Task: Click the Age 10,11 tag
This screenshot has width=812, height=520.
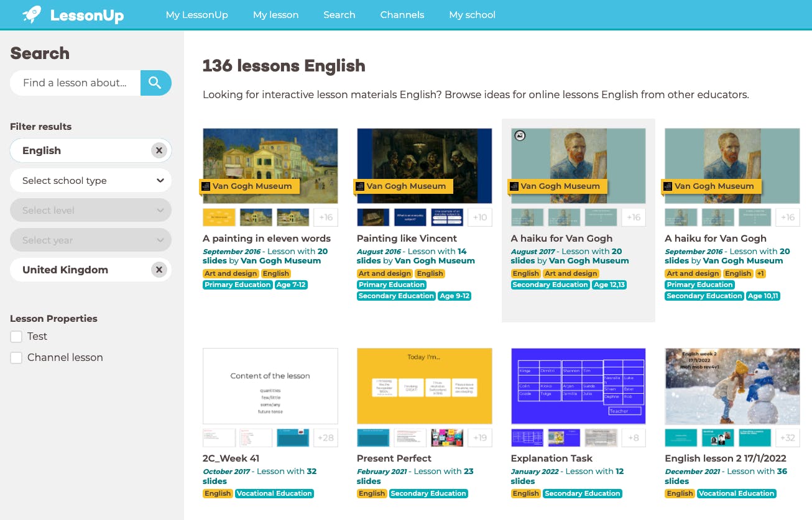Action: pos(763,296)
